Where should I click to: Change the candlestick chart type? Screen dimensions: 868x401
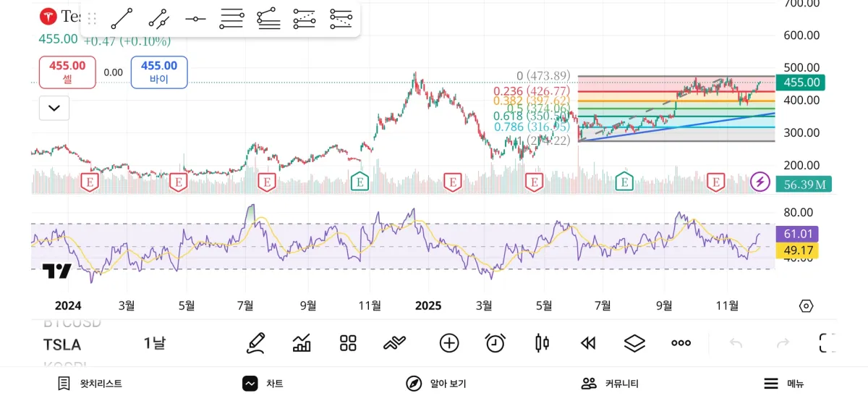pyautogui.click(x=542, y=343)
